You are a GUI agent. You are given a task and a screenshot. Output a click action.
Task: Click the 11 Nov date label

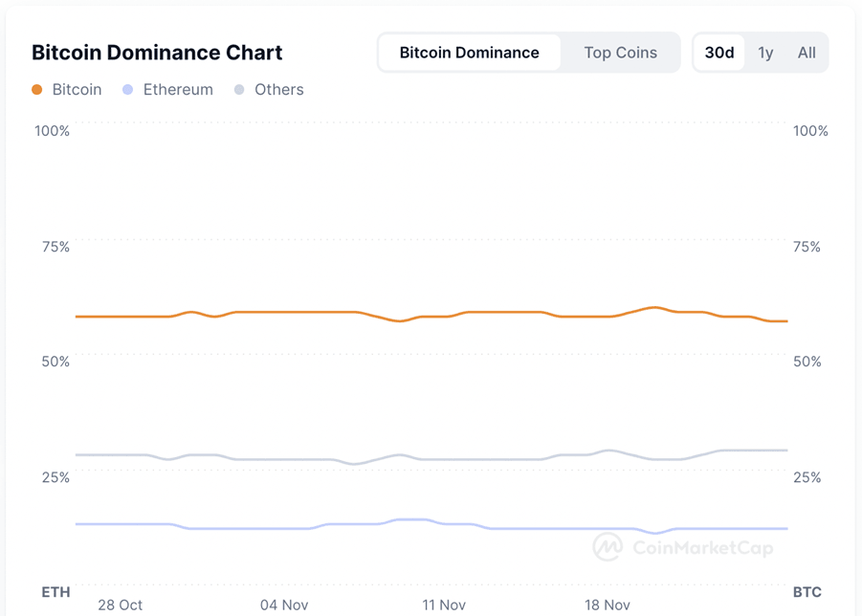click(x=444, y=605)
